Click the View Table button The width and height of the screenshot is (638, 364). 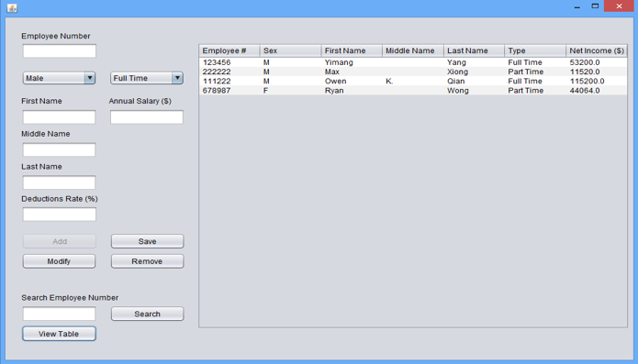[x=59, y=334]
